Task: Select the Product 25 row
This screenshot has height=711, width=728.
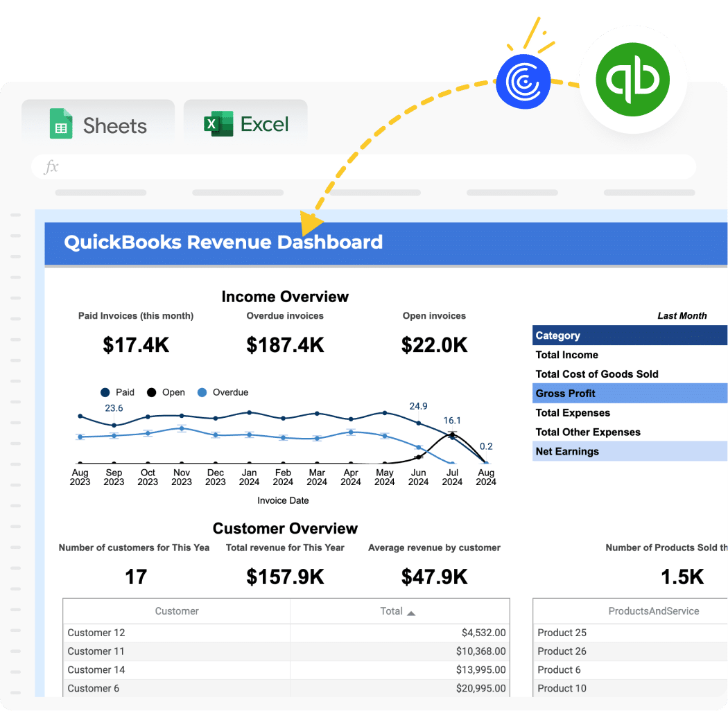Action: coord(630,633)
